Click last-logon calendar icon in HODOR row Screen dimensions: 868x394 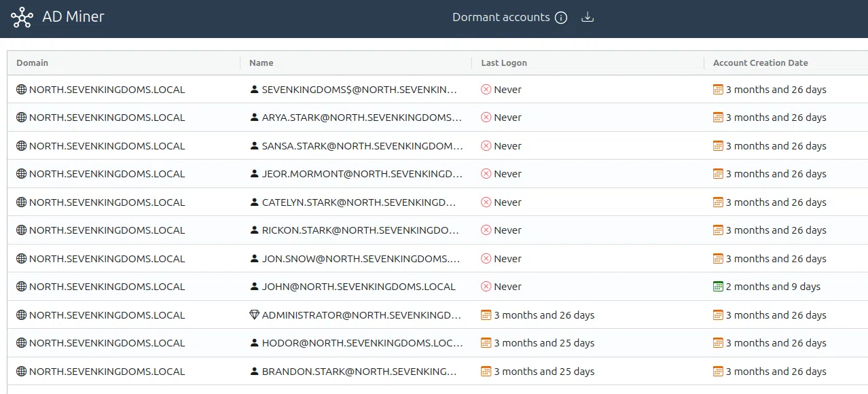pos(486,342)
